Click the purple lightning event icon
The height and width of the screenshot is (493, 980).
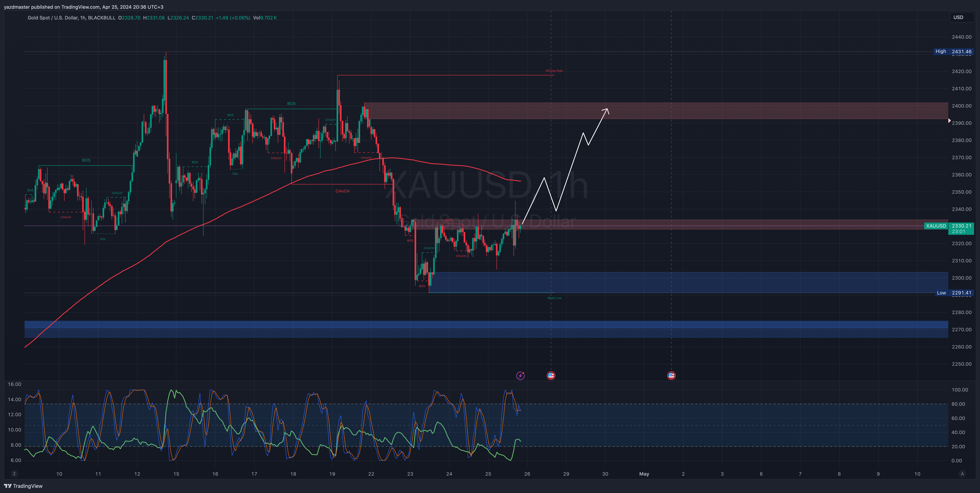[520, 376]
